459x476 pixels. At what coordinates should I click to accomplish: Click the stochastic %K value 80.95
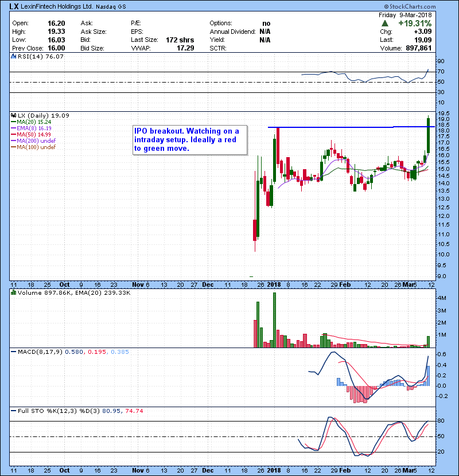pyautogui.click(x=111, y=411)
